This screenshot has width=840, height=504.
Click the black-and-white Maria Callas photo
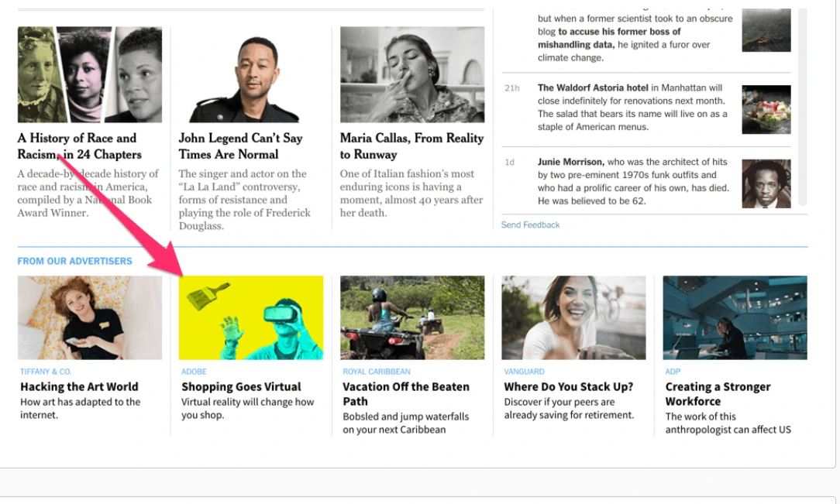point(412,74)
